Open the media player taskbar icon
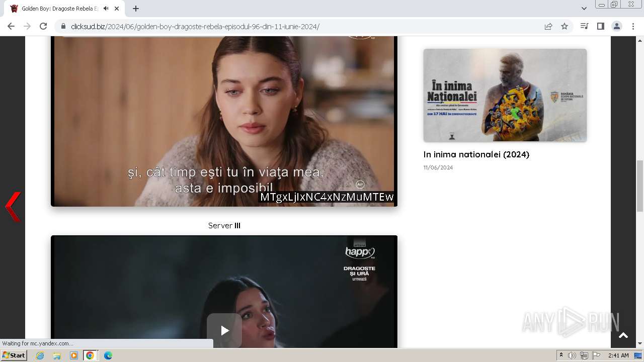This screenshot has height=362, width=644. tap(74, 355)
